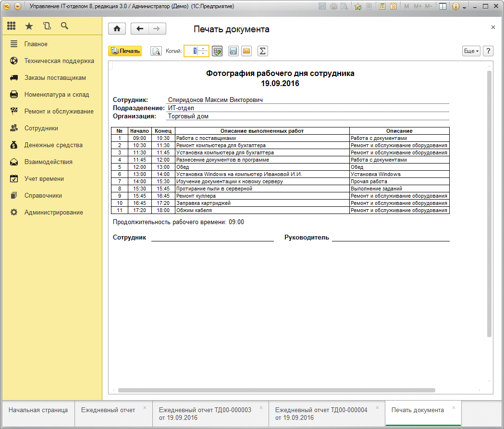Screen dimensions: 504x429
Task: Open the sections menu grid icon
Action: pyautogui.click(x=12, y=26)
